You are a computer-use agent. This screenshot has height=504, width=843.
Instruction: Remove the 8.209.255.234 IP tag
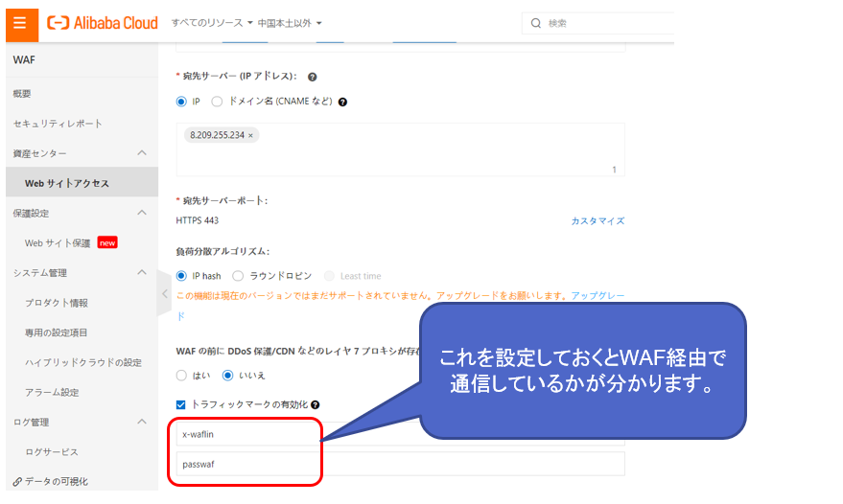tap(250, 135)
